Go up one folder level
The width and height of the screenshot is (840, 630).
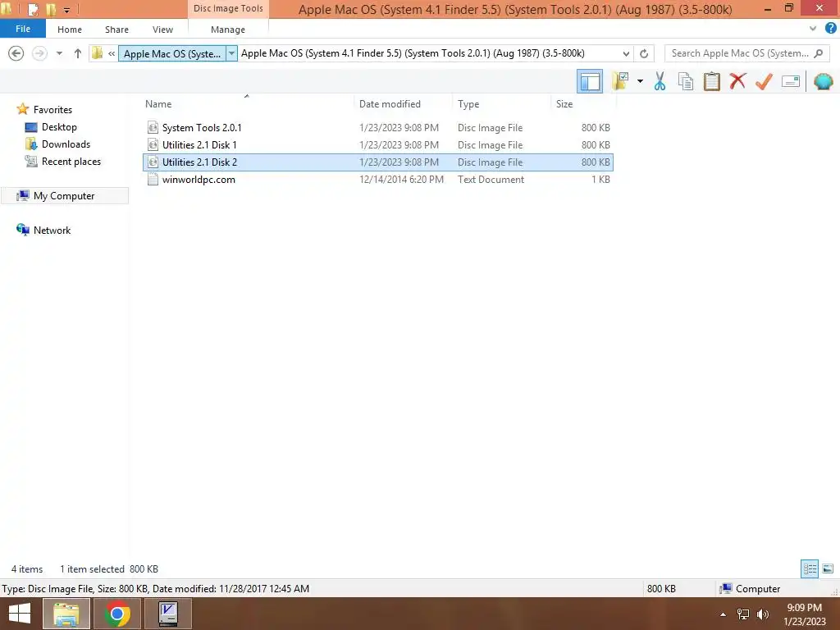coord(78,53)
